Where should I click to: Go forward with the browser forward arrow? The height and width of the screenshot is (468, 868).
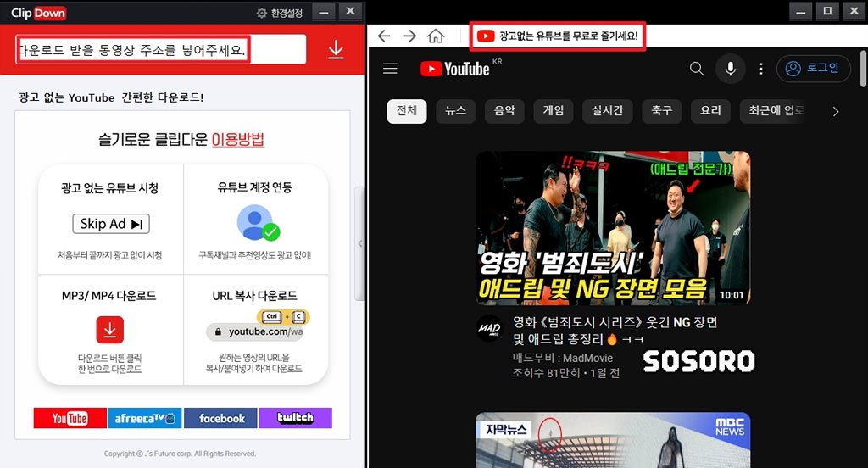point(409,36)
